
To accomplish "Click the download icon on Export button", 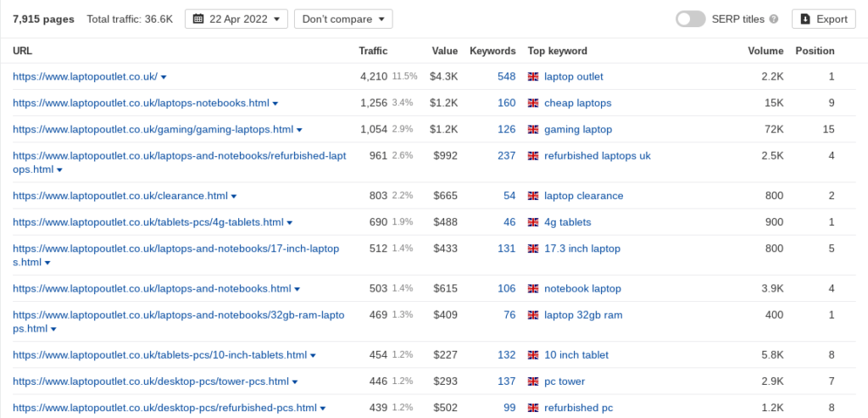I will pos(805,19).
